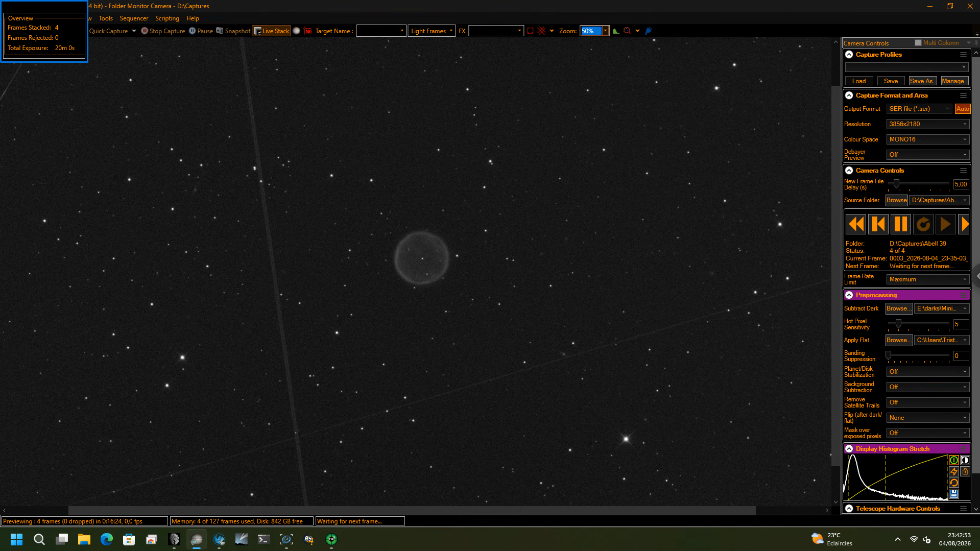This screenshot has width=980, height=551.
Task: Click the green histogram icon beside Zoom
Action: (616, 31)
